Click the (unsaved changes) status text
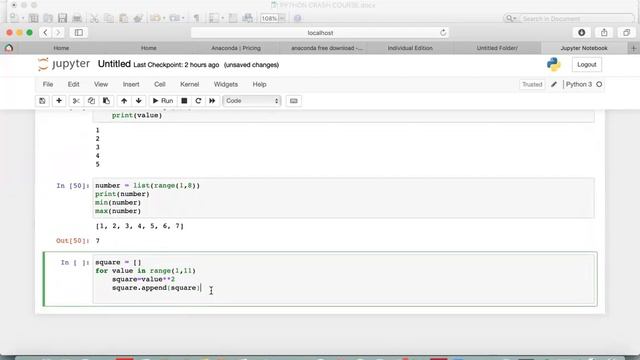The width and height of the screenshot is (640, 360). [251, 65]
